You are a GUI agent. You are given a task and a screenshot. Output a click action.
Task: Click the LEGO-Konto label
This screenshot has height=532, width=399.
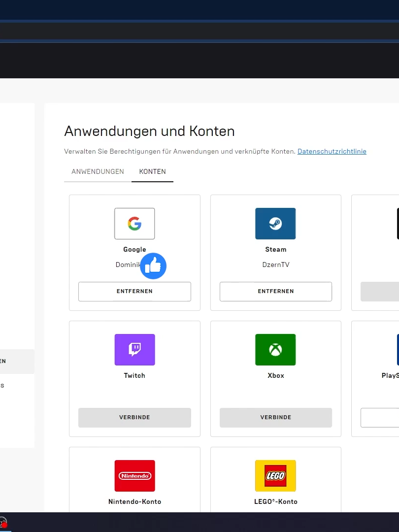[x=275, y=501]
